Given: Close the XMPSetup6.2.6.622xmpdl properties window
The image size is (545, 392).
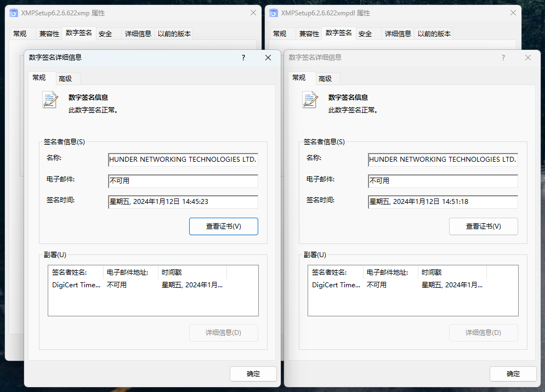Looking at the screenshot, I should tap(513, 13).
